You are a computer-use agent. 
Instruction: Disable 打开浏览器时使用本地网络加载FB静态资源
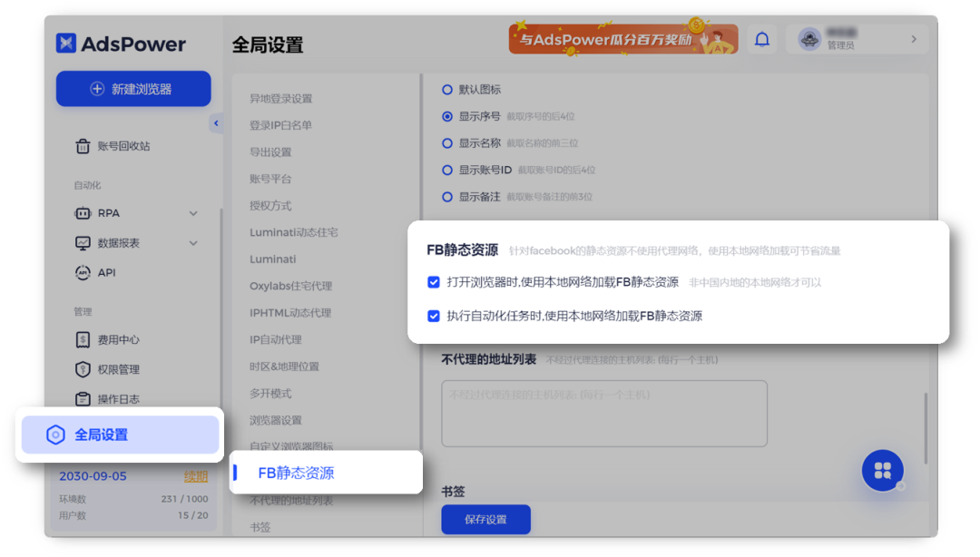[434, 282]
